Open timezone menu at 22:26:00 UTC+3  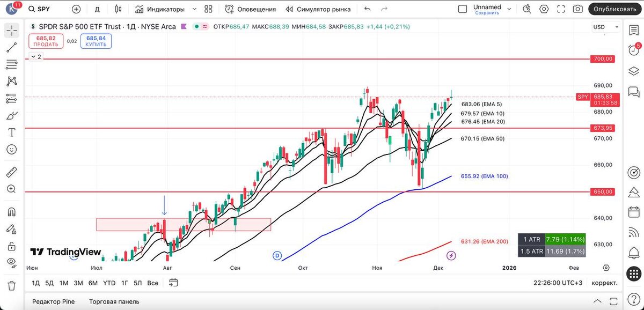(x=557, y=283)
